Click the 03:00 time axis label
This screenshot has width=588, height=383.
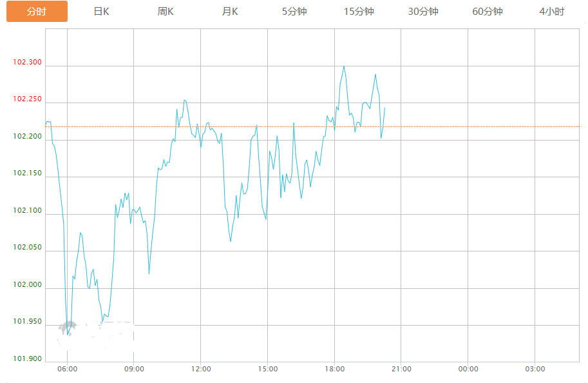pyautogui.click(x=535, y=369)
